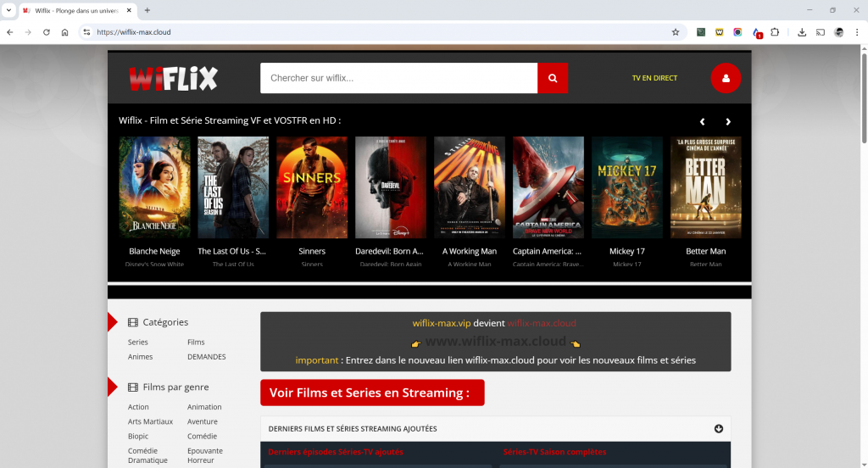
Task: Collapse the Derniers films et séries section arrow
Action: [x=719, y=429]
